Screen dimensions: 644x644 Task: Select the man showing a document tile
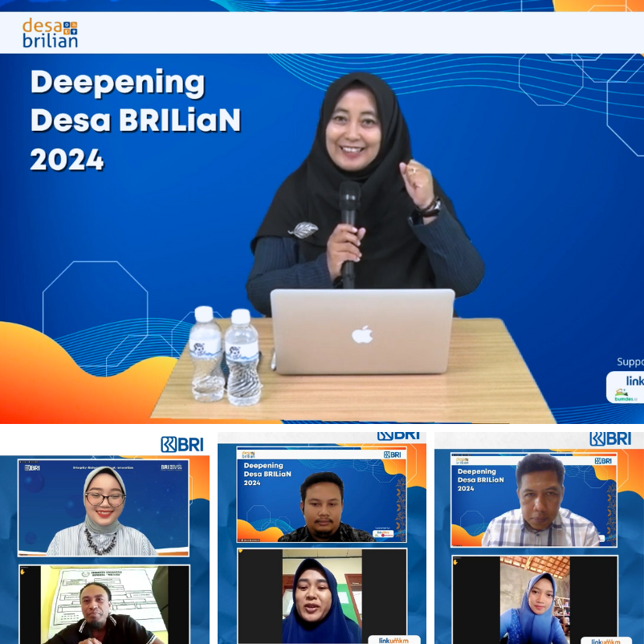(x=102, y=606)
